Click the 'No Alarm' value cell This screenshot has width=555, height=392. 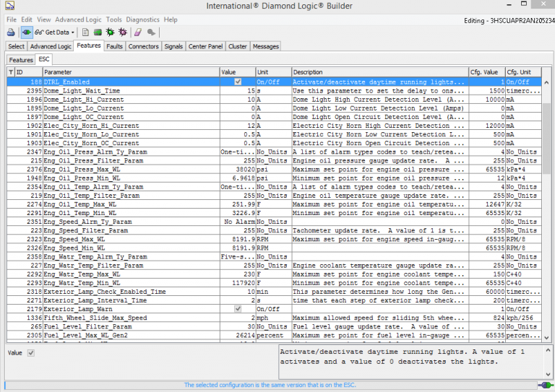238,222
